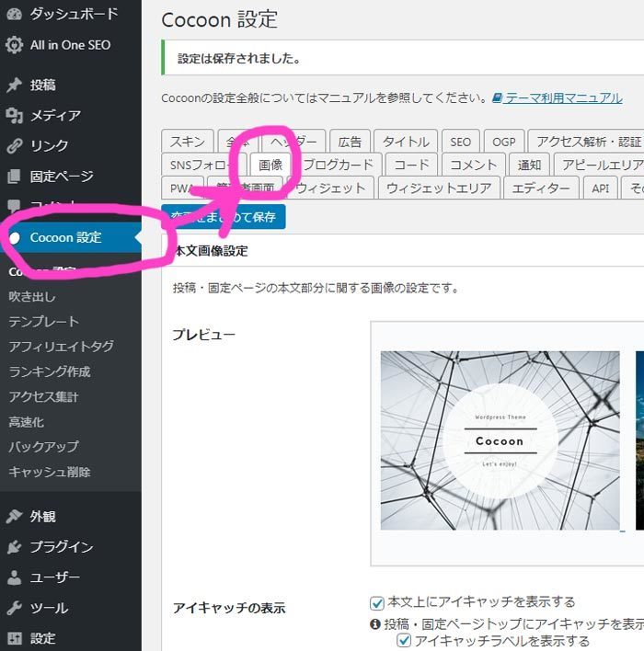The height and width of the screenshot is (651, 644).
Task: Open the ダッシュボード dashboard icon
Action: tap(14, 14)
